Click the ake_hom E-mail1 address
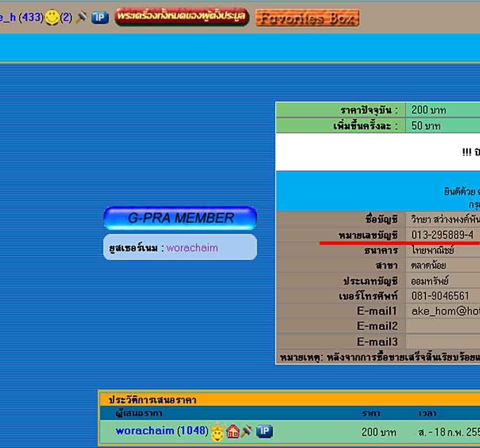480x448 pixels. (445, 311)
